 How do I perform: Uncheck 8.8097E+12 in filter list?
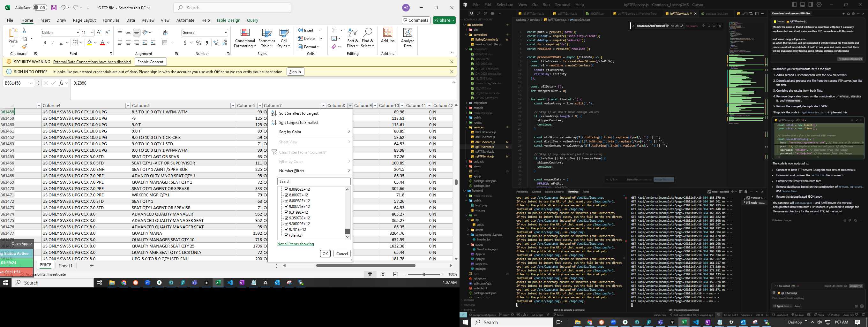click(287, 195)
